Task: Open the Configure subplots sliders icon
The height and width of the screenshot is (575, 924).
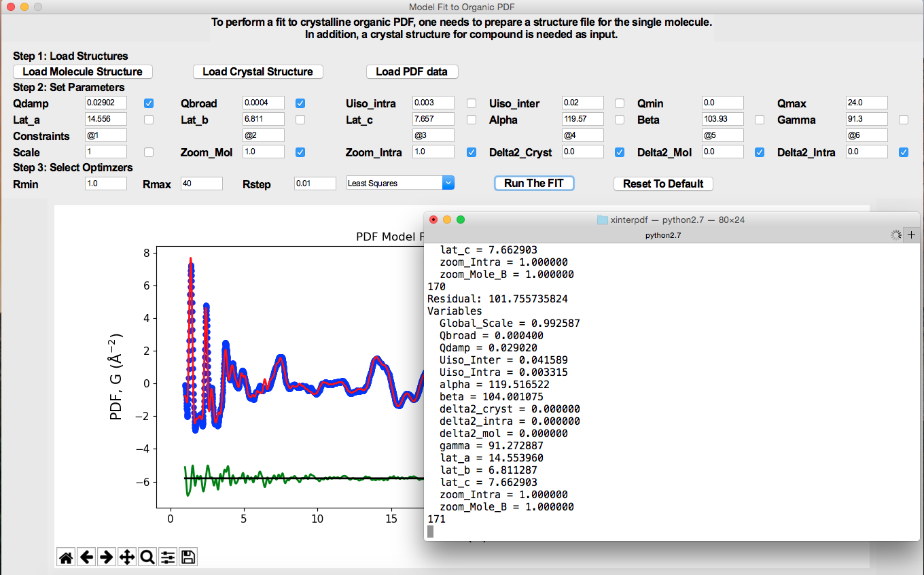Action: click(168, 557)
